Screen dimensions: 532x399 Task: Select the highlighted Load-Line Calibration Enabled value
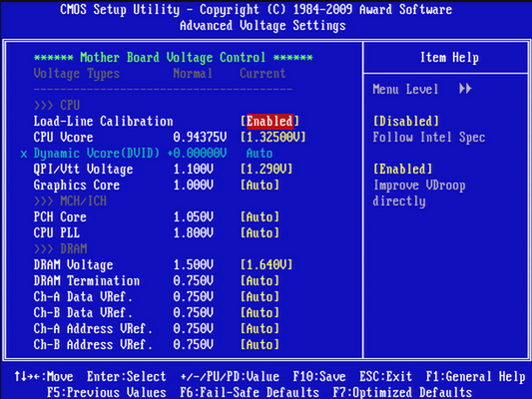click(269, 121)
